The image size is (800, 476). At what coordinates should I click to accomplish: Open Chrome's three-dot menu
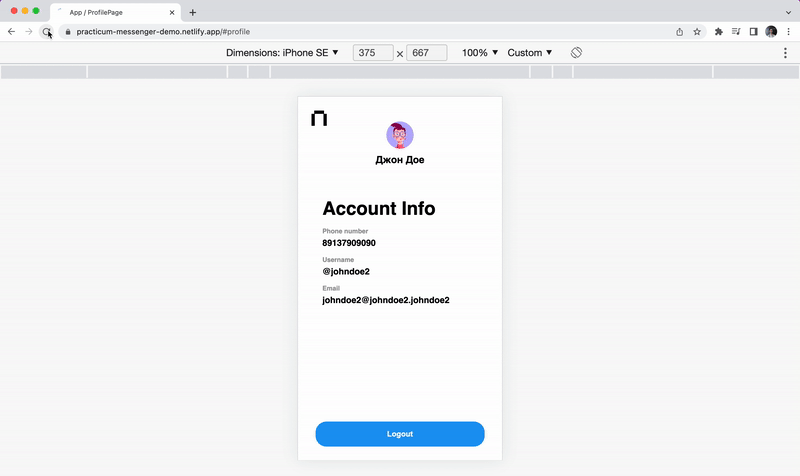789,32
